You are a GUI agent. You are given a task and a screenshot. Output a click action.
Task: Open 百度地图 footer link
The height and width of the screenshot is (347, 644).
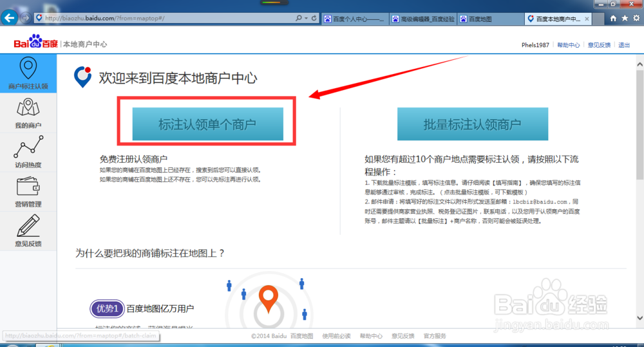pos(301,336)
